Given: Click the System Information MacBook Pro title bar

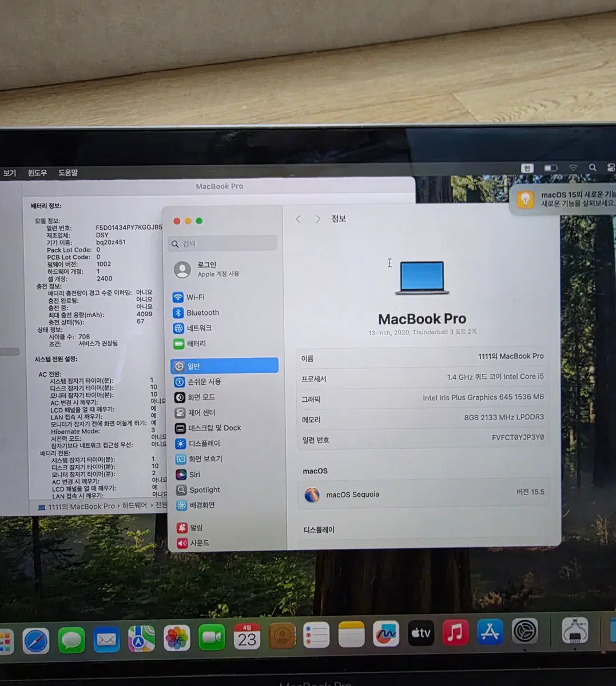Looking at the screenshot, I should pos(220,186).
